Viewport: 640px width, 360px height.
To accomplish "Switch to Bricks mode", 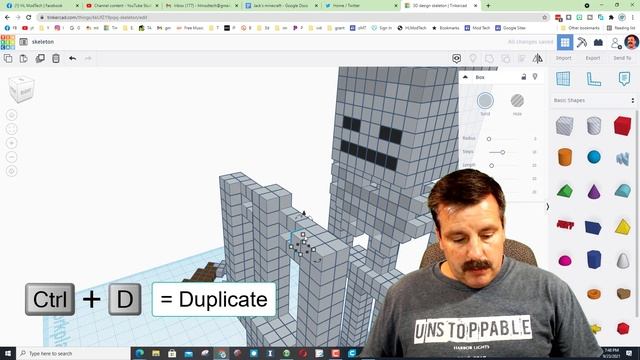I will [598, 42].
